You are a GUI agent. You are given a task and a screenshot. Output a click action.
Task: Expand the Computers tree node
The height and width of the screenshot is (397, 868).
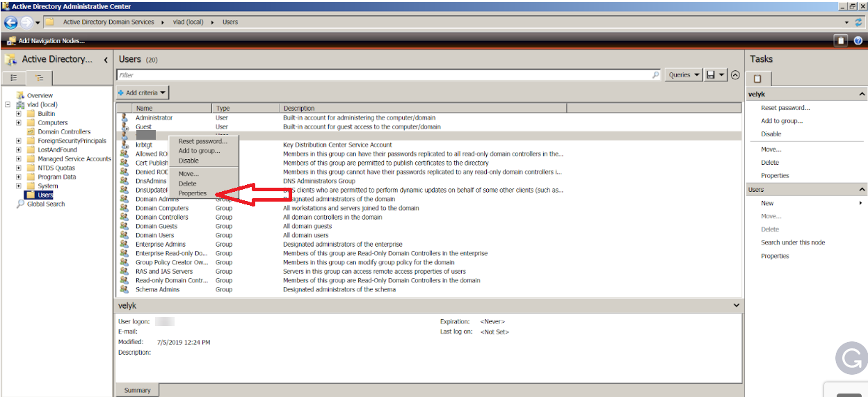(19, 122)
